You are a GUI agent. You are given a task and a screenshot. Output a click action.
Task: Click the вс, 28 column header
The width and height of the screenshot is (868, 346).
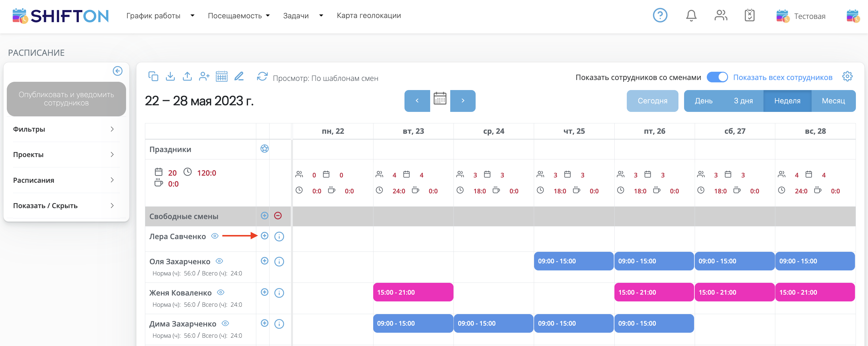(x=815, y=131)
